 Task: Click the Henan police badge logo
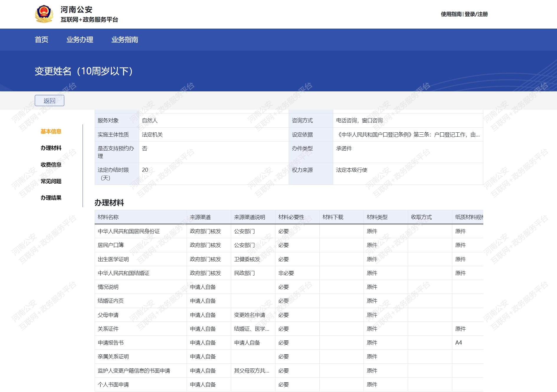tap(44, 14)
